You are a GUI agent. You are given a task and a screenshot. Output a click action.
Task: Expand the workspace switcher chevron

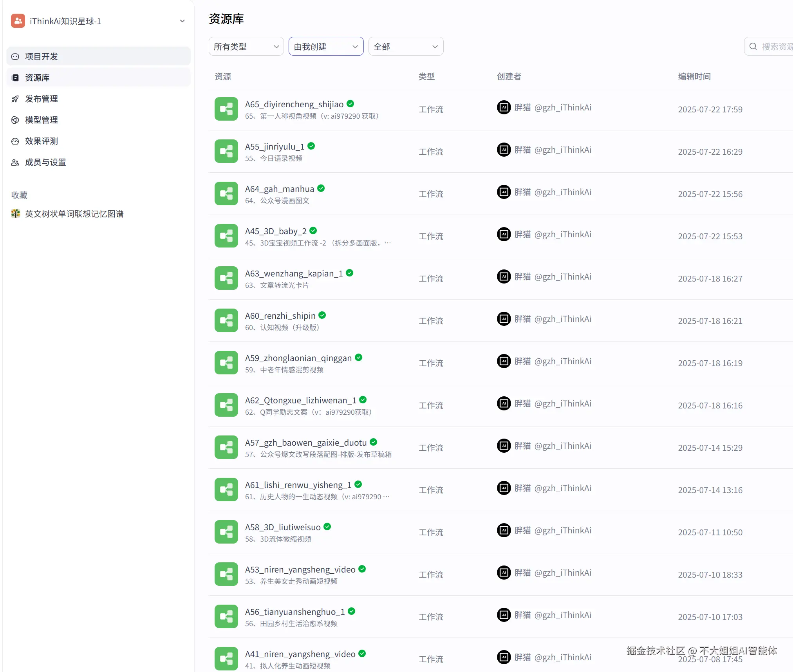[x=182, y=21]
